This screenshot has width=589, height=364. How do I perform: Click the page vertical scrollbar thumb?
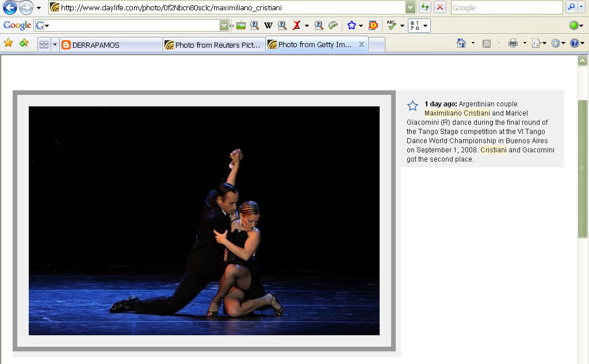[x=582, y=168]
